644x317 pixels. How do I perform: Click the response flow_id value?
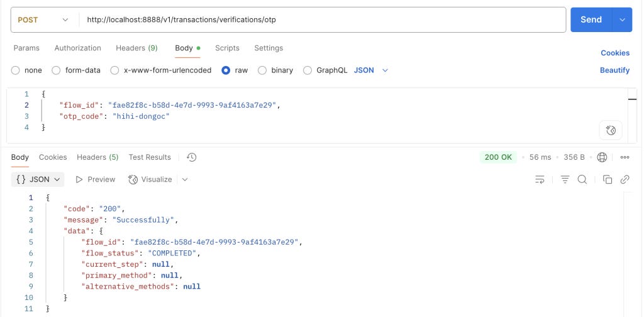tap(214, 242)
